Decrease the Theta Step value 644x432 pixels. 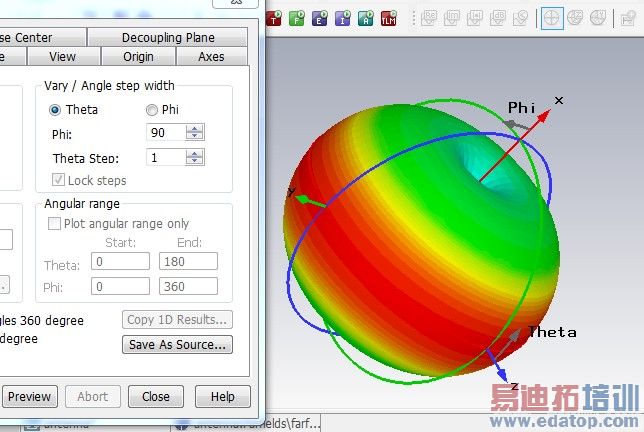coord(195,161)
